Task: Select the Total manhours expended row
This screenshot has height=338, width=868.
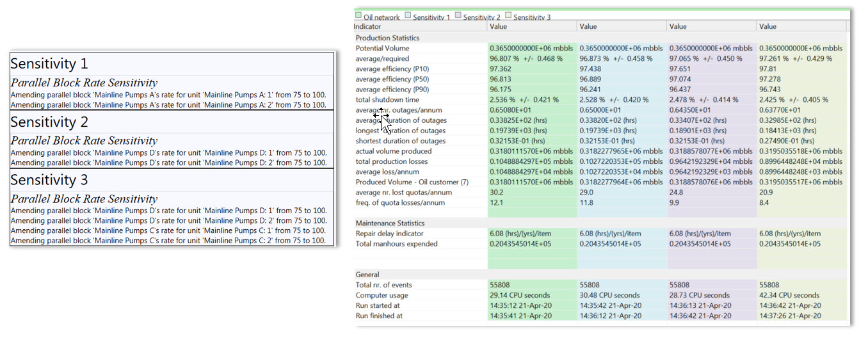Action: click(396, 244)
